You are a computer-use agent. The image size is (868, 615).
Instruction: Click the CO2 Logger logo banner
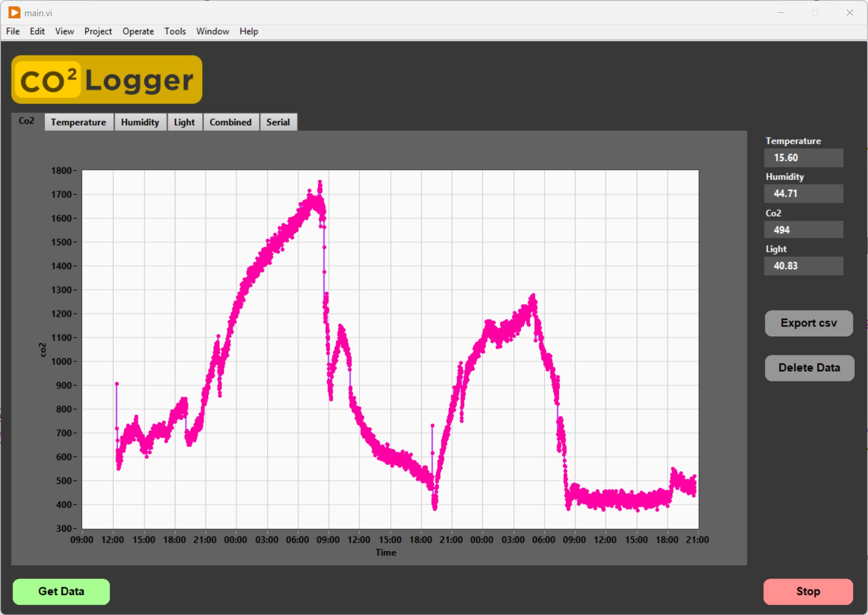106,79
